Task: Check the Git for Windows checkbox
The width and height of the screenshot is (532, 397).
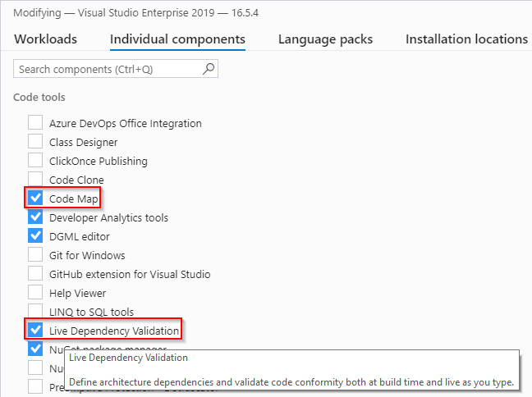Action: [x=35, y=254]
